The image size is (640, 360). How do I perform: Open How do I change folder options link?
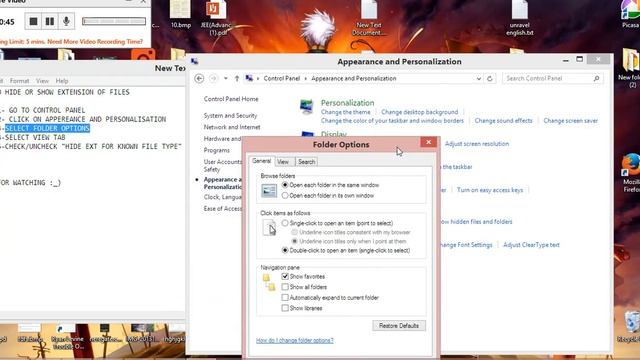(x=295, y=340)
